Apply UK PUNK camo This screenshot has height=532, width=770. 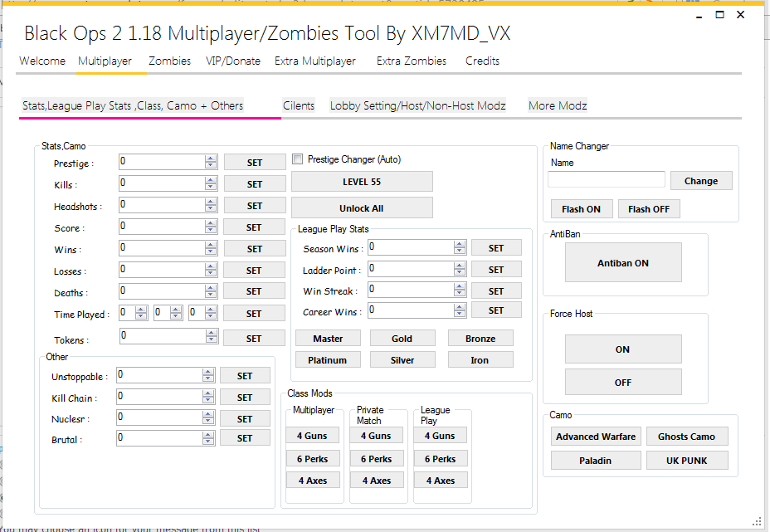686,461
